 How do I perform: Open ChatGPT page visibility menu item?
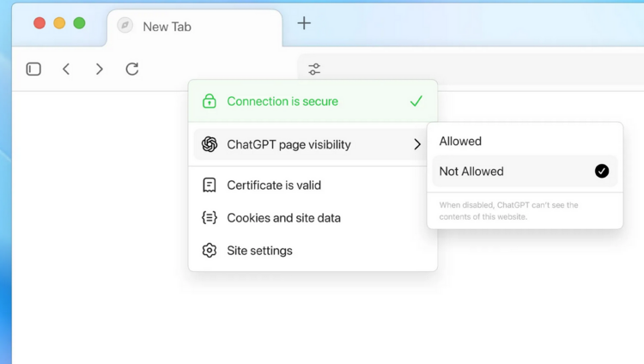289,144
